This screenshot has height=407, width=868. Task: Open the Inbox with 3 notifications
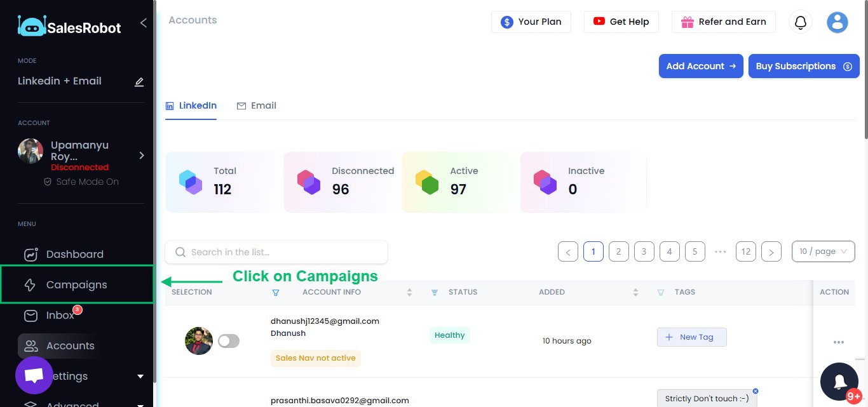point(60,315)
